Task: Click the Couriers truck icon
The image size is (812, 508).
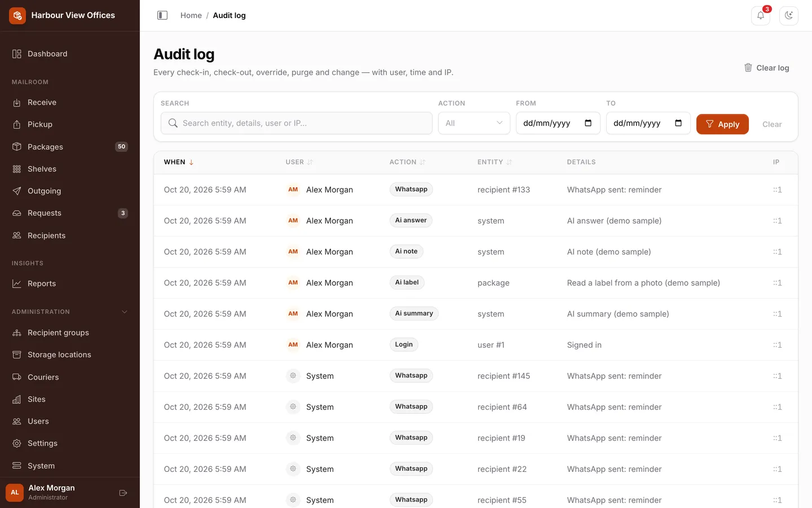Action: (x=17, y=377)
